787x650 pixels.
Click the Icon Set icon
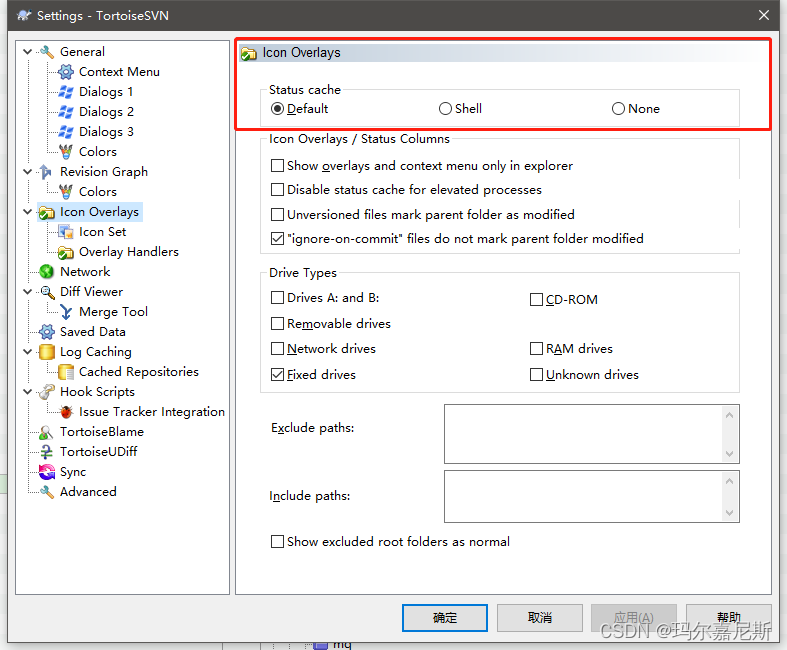coord(66,232)
